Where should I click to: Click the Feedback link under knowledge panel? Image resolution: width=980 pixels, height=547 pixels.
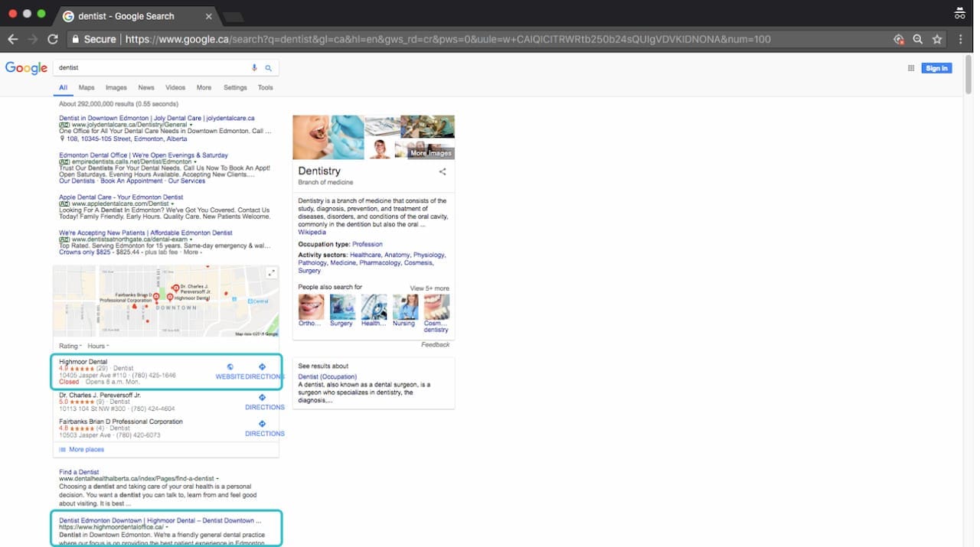click(x=436, y=345)
